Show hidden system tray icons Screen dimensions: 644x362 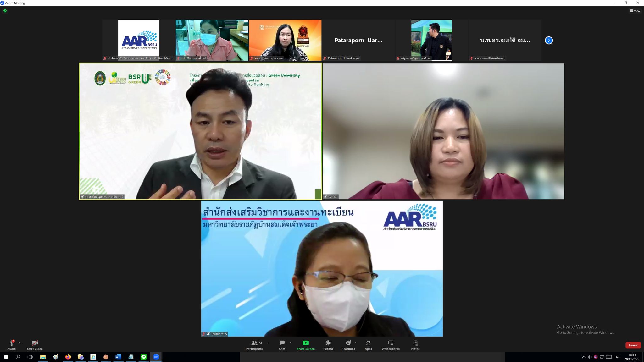point(584,357)
